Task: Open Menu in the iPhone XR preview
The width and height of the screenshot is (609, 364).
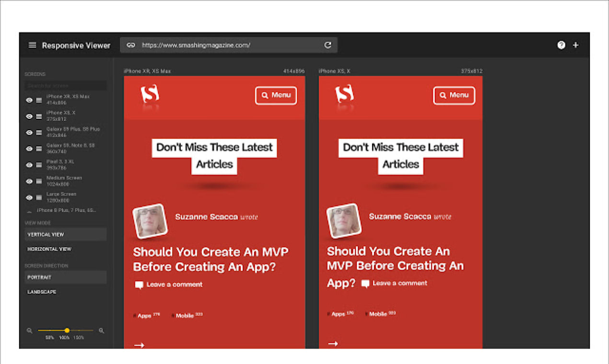Action: pyautogui.click(x=276, y=95)
